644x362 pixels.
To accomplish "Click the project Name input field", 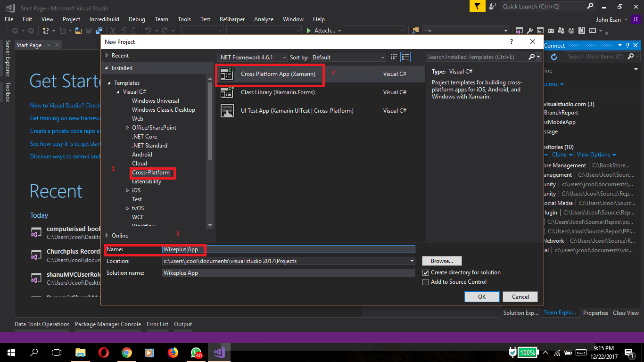I will click(288, 249).
